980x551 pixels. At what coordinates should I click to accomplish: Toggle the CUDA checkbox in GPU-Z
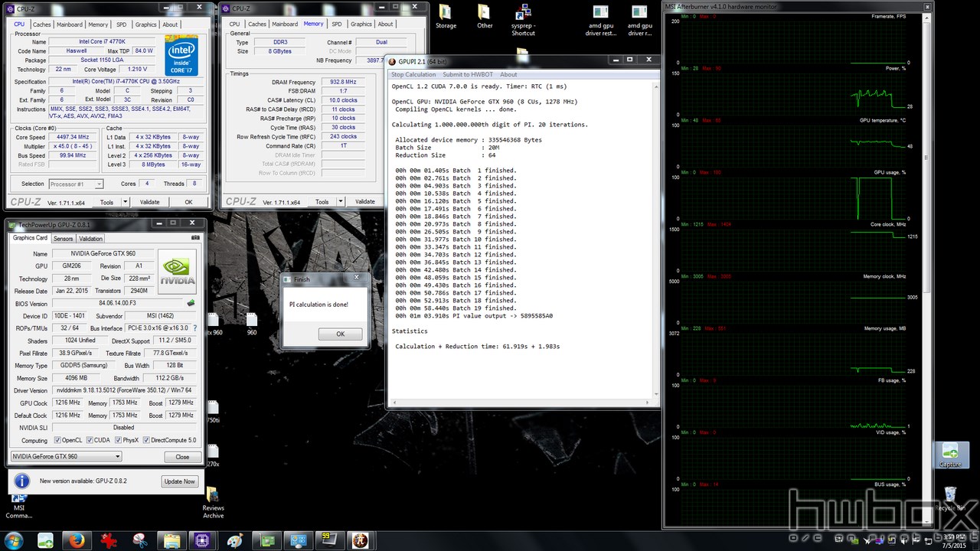[89, 440]
